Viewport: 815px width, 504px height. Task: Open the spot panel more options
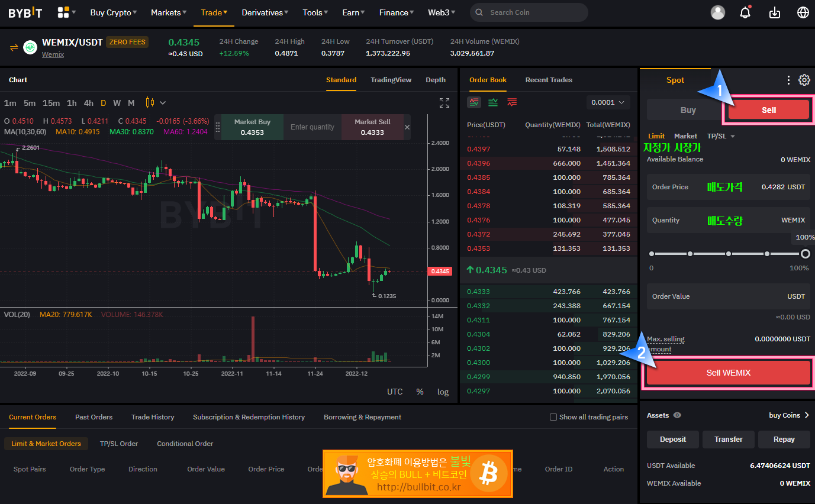pos(788,80)
